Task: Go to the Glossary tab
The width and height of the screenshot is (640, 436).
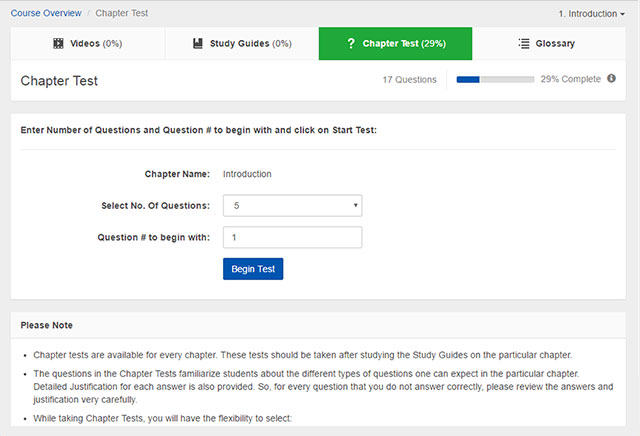Action: click(549, 44)
